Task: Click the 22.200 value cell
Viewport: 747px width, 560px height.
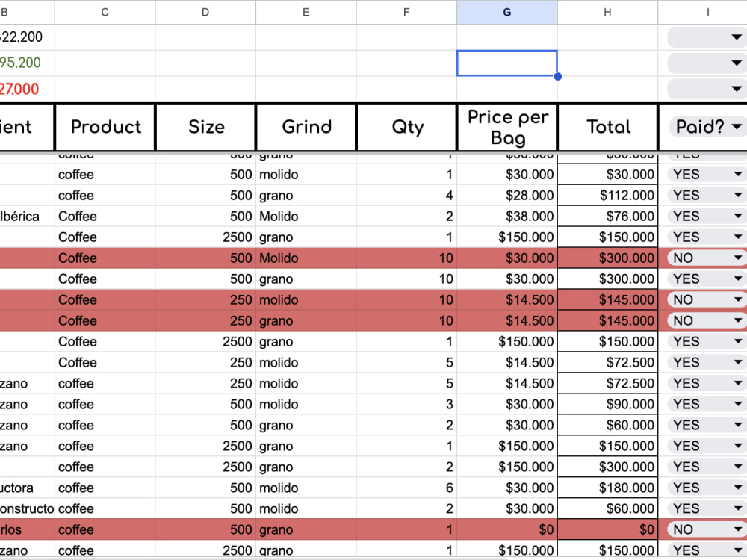Action: pyautogui.click(x=27, y=37)
